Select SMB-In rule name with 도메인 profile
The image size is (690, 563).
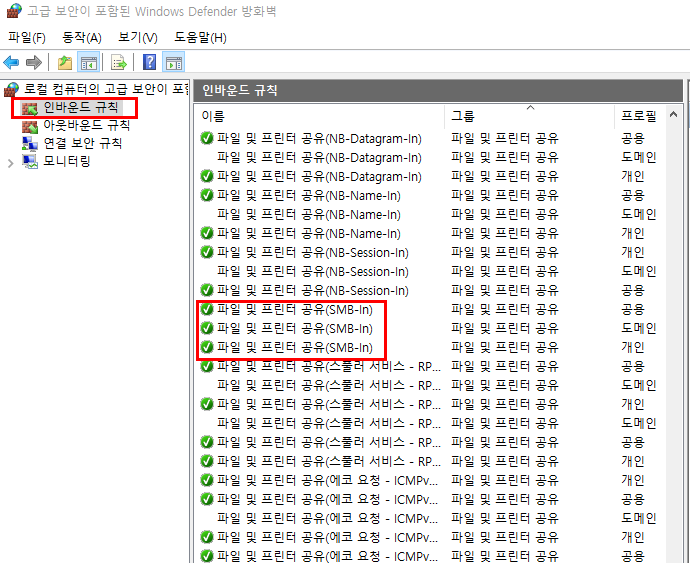coord(294,328)
